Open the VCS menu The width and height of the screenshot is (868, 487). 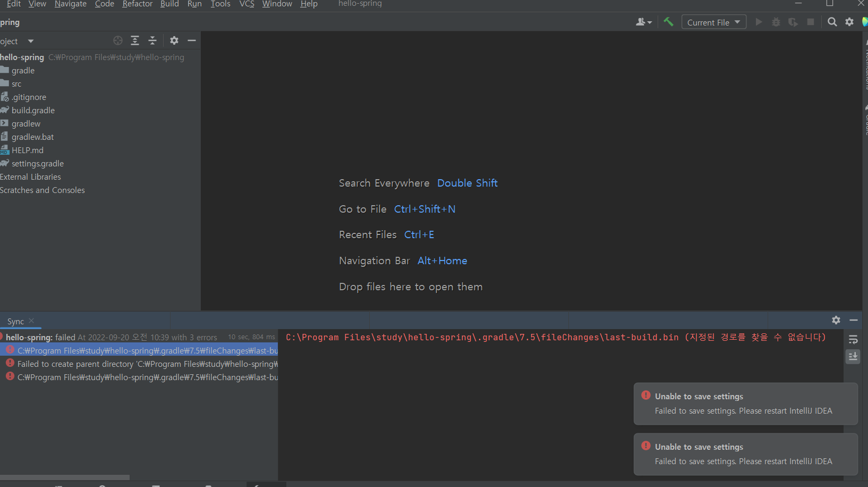[x=247, y=4]
